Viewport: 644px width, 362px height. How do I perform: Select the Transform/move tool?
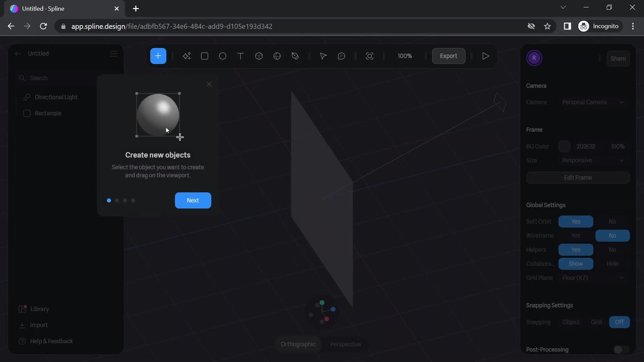tap(323, 56)
